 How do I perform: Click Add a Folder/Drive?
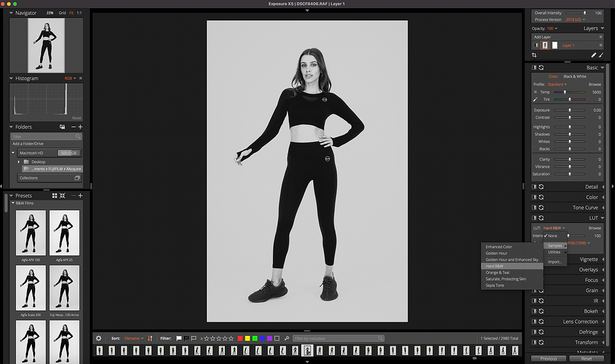click(28, 144)
